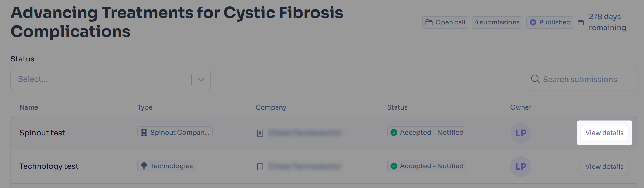Click company building icon in Technology test row
The height and width of the screenshot is (188, 644).
coord(260,167)
